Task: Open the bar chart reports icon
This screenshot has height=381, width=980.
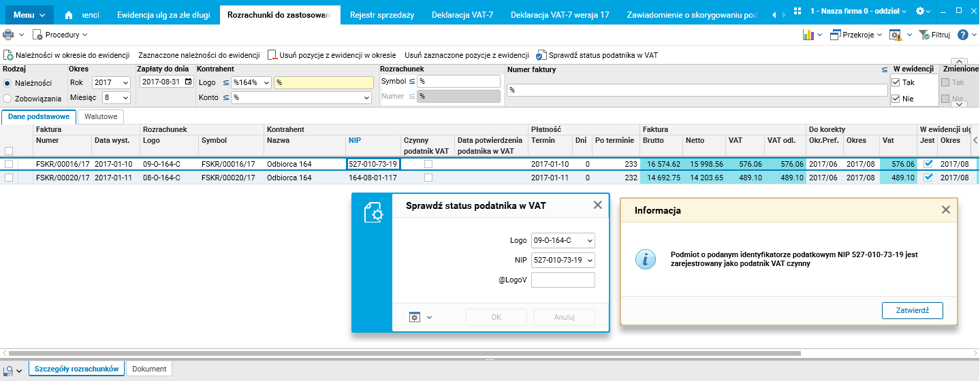Action: [809, 35]
